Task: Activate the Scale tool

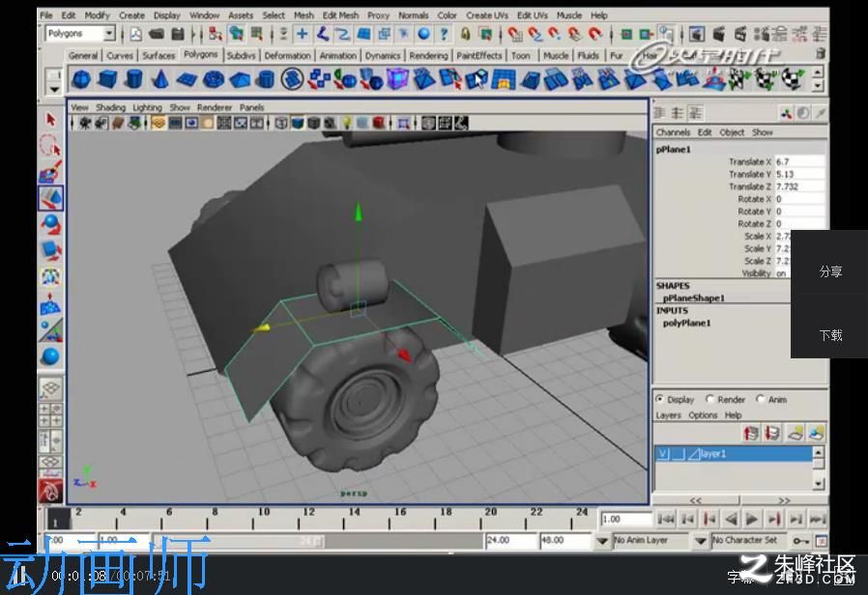Action: click(51, 250)
